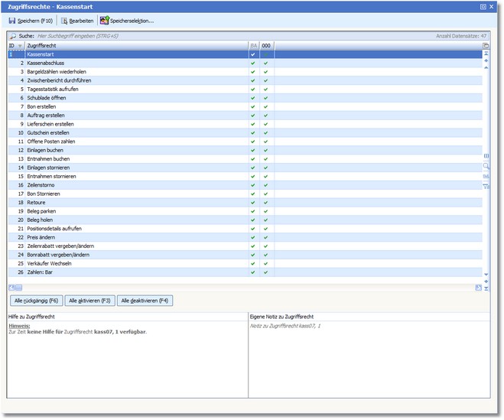
Task: Click the filter funnel icon at right edge
Action: tap(486, 185)
